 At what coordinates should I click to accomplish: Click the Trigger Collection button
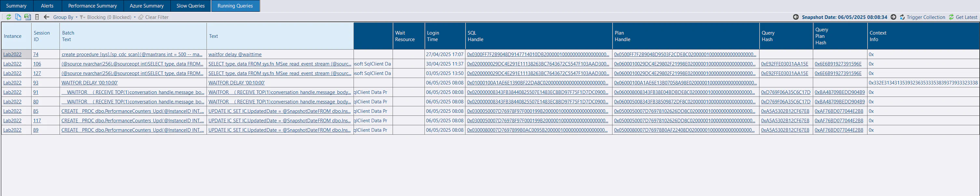(922, 17)
